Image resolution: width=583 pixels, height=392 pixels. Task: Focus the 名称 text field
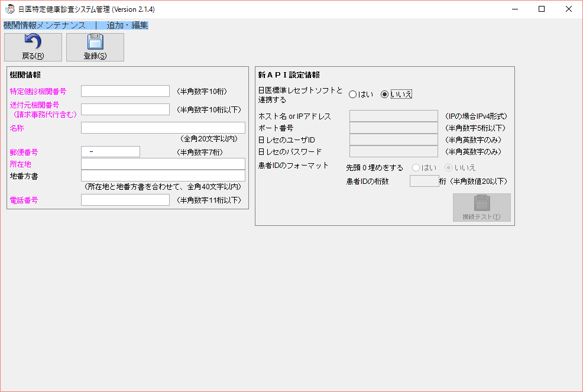coord(163,127)
